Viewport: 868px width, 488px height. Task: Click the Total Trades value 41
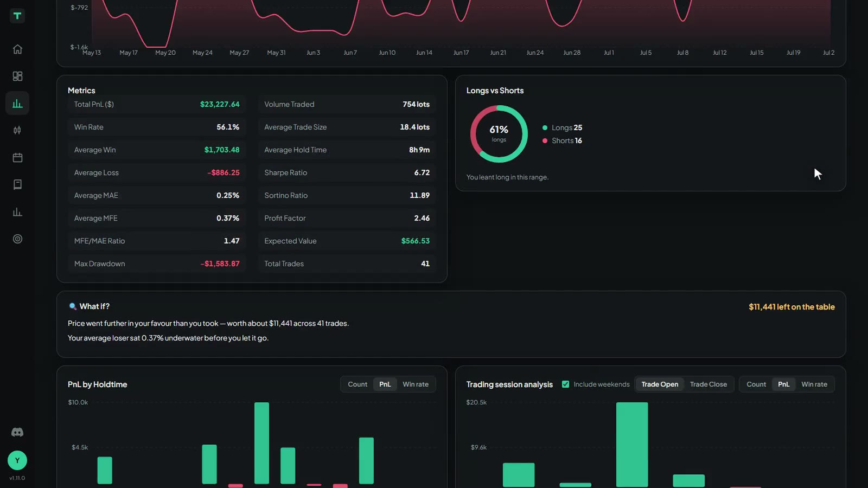click(425, 264)
